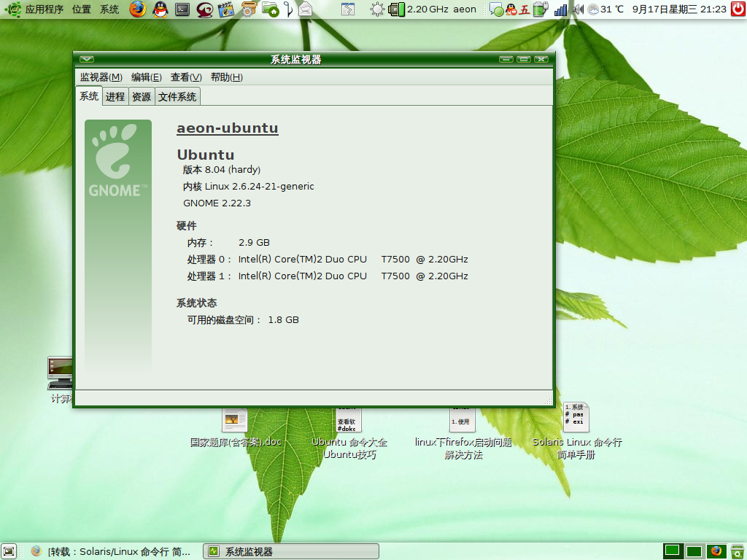Click the red 五 input method icon
Screen dimensions: 747x560
tap(525, 9)
